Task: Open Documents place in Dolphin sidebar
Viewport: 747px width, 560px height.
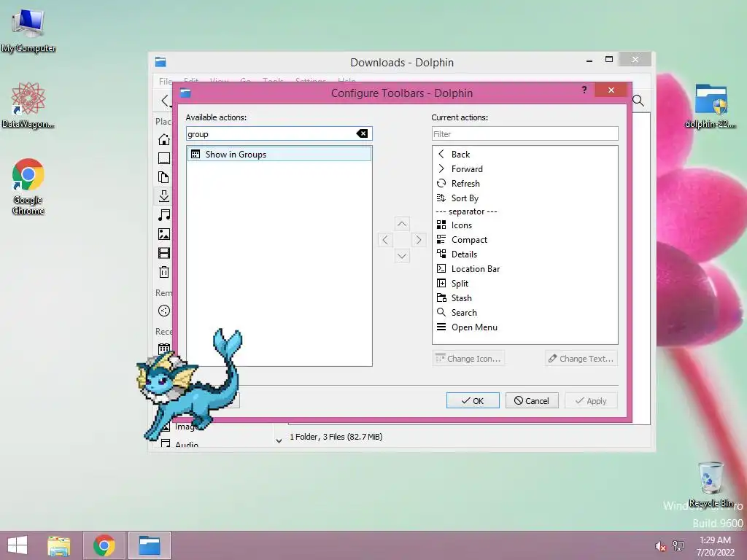Action: click(x=164, y=177)
